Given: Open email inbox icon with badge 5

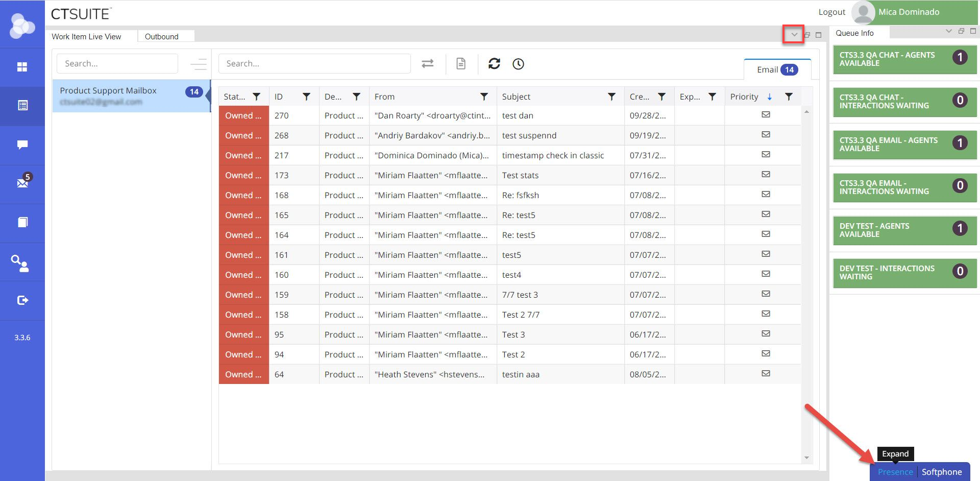Looking at the screenshot, I should click(x=22, y=182).
